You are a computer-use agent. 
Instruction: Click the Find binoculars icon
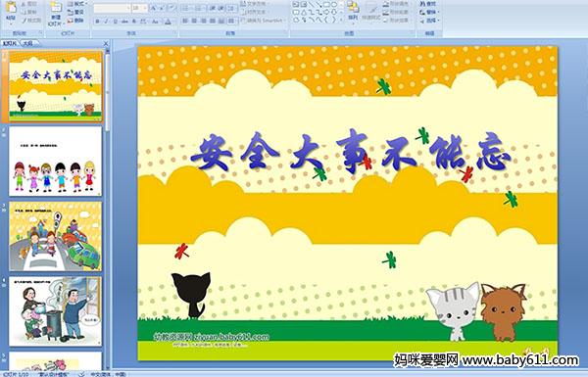point(422,4)
